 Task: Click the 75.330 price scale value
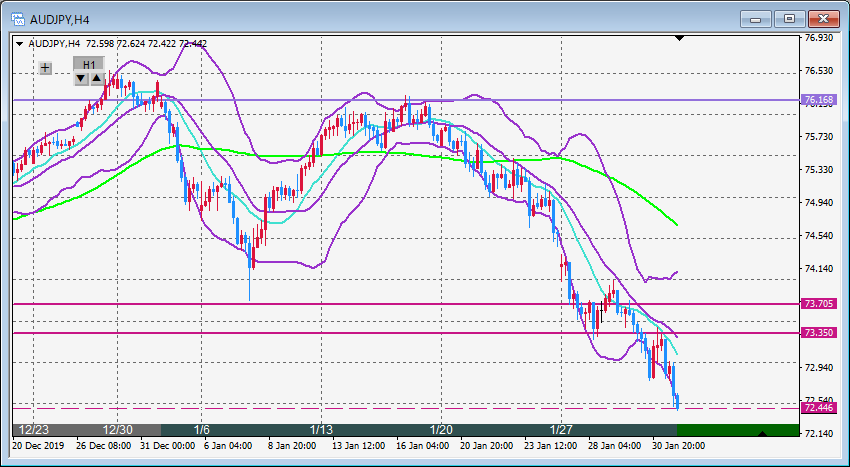[x=819, y=170]
